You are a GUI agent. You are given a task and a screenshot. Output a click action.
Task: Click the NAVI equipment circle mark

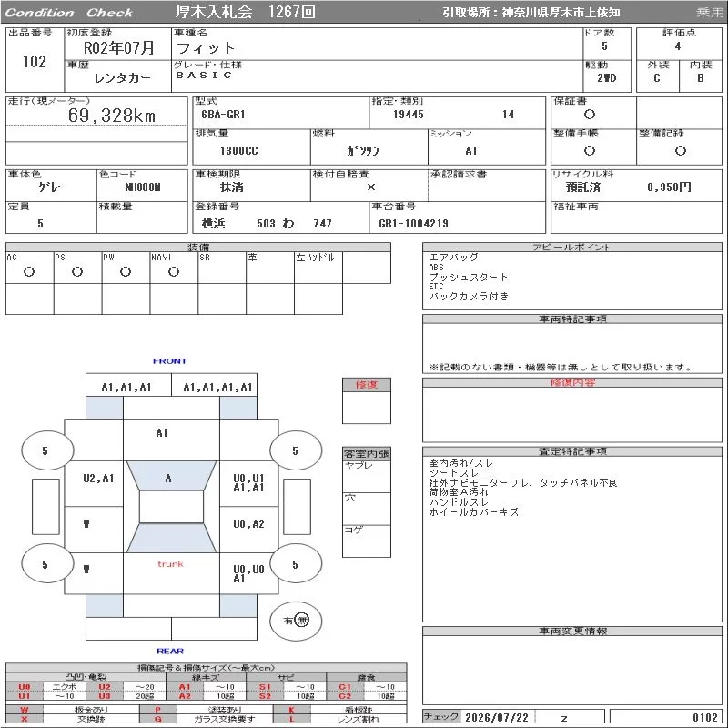(x=174, y=272)
